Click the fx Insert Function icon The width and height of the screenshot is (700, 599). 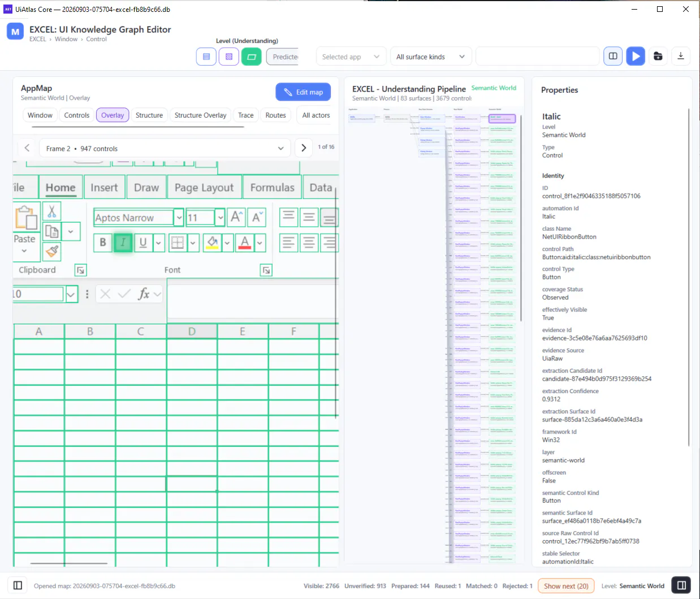(x=144, y=294)
